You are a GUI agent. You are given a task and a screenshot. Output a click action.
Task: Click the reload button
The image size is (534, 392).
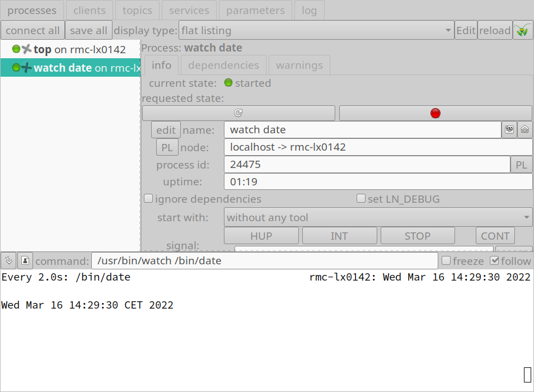click(x=495, y=30)
